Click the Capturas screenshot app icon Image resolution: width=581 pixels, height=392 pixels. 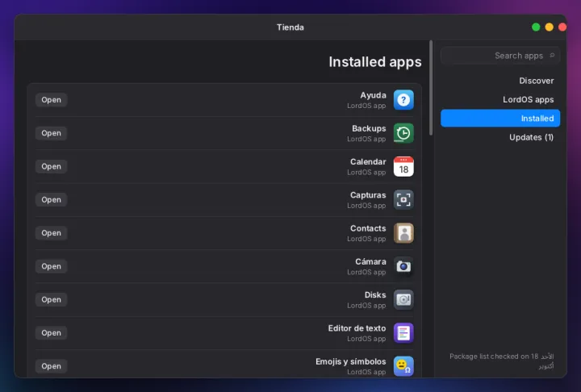tap(403, 200)
